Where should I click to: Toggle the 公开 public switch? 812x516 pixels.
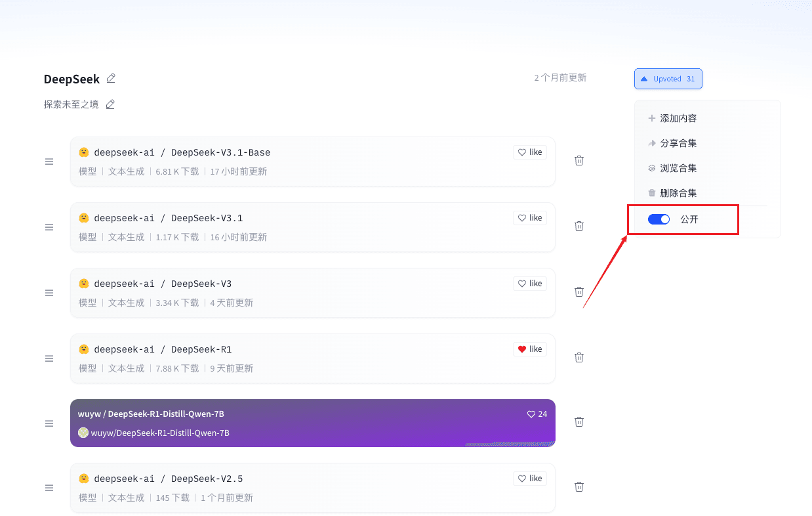[x=659, y=219]
